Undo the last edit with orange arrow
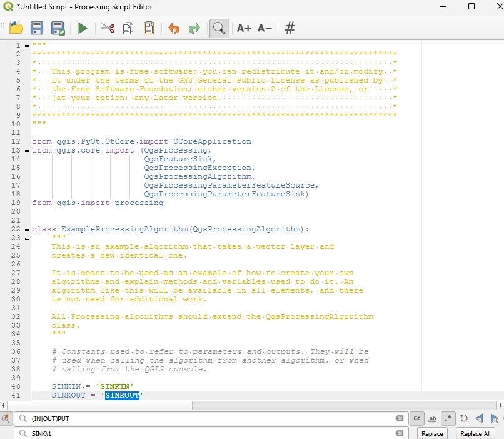Viewport: 504px width, 439px height. click(173, 28)
